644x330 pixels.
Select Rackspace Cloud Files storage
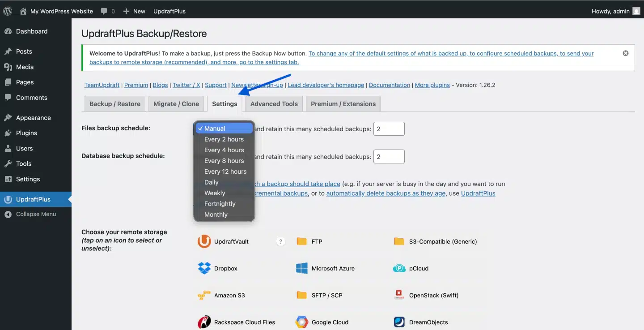(x=237, y=322)
